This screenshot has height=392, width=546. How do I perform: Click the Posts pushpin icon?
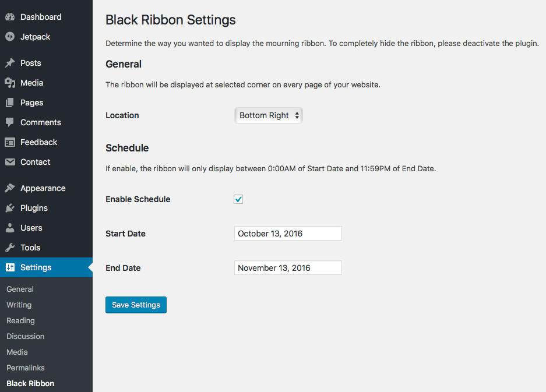click(x=10, y=63)
